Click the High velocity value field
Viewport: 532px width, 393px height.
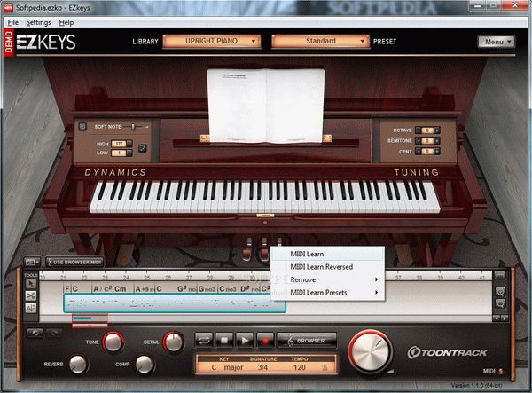[x=119, y=144]
